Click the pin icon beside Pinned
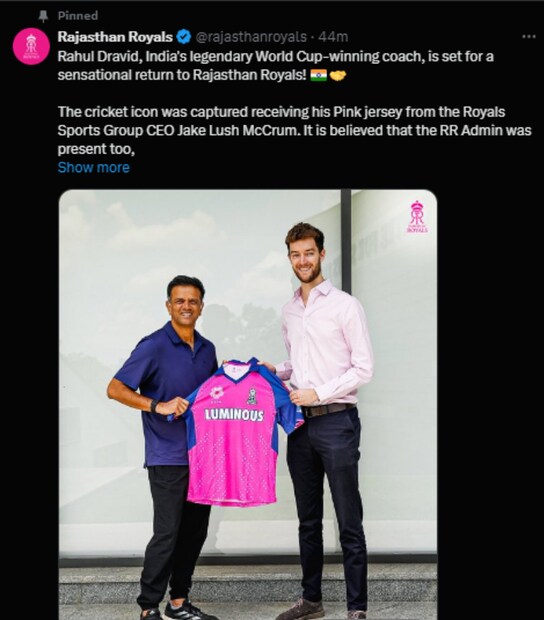544x620 pixels. [43, 16]
